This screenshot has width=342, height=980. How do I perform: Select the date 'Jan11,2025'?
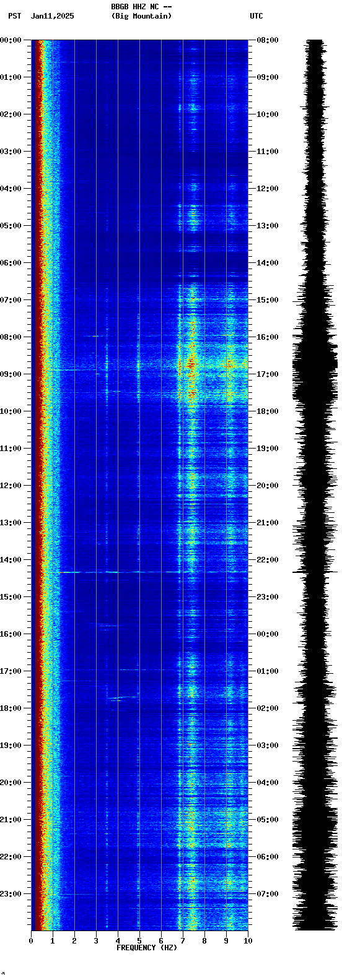pyautogui.click(x=52, y=16)
